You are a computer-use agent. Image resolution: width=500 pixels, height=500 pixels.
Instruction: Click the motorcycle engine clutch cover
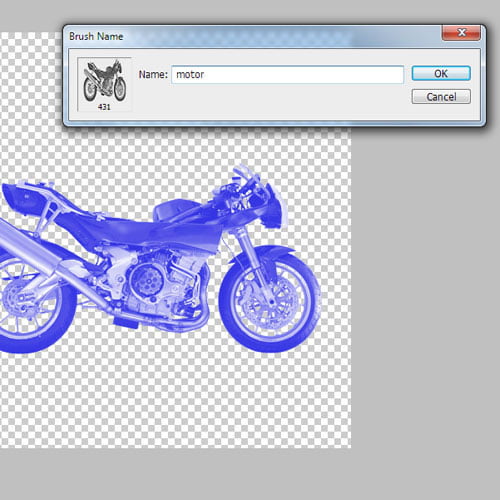click(x=146, y=280)
